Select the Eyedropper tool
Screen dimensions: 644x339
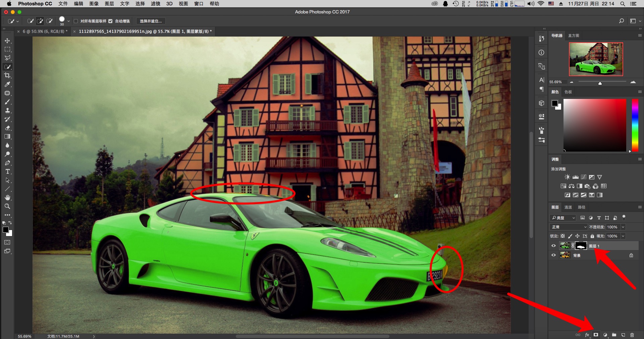[7, 84]
